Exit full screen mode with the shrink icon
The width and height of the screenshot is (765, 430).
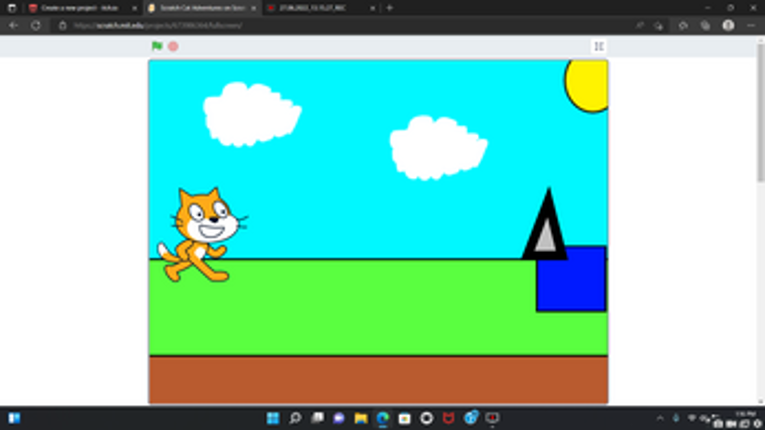599,46
